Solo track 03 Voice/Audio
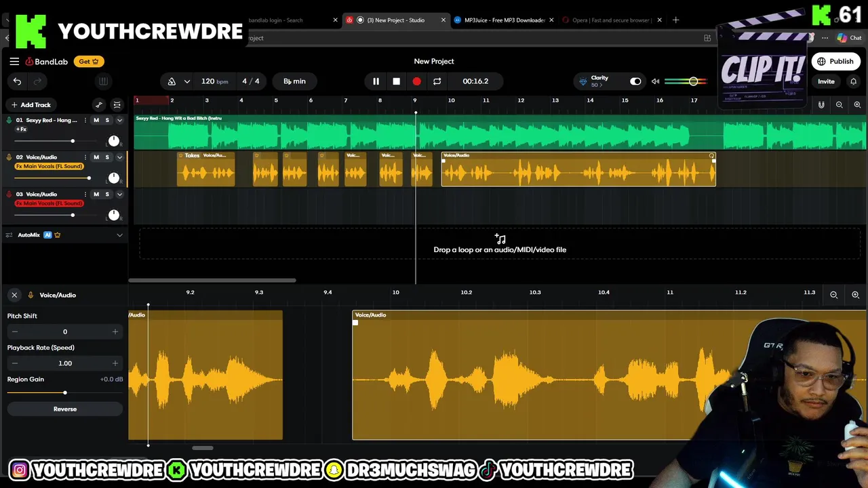Screen dimensions: 868x488 (x=107, y=195)
